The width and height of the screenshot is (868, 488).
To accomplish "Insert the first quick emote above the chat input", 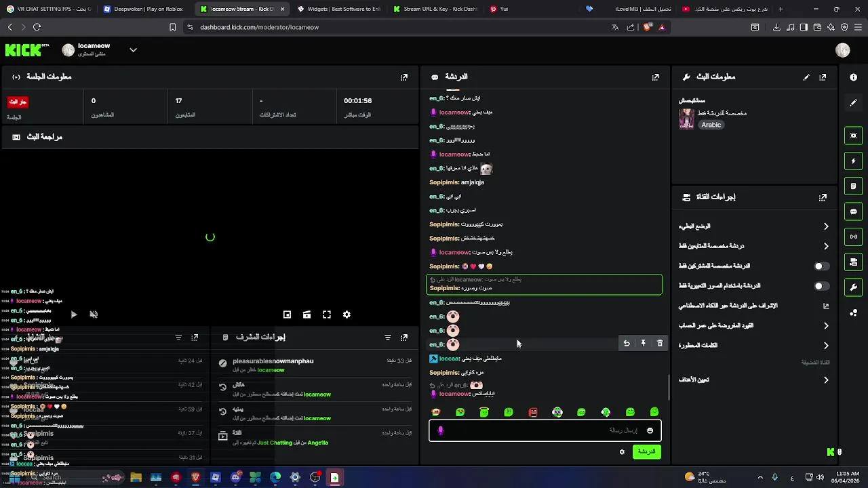I will click(x=436, y=412).
